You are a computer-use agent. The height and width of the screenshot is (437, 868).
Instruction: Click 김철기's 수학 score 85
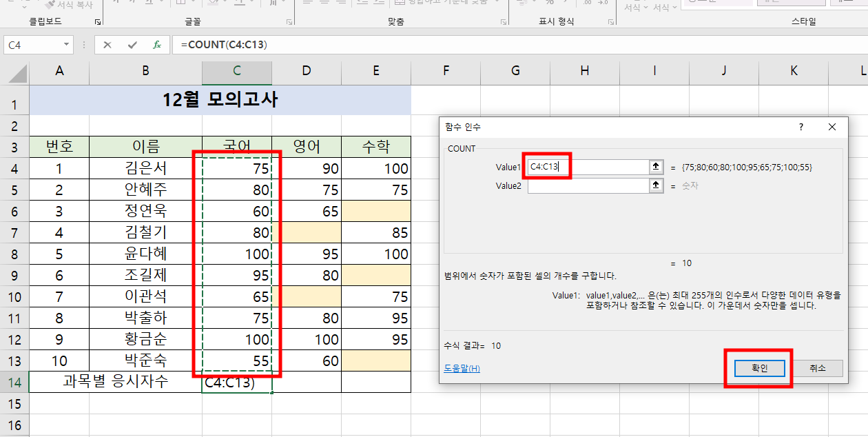click(376, 232)
